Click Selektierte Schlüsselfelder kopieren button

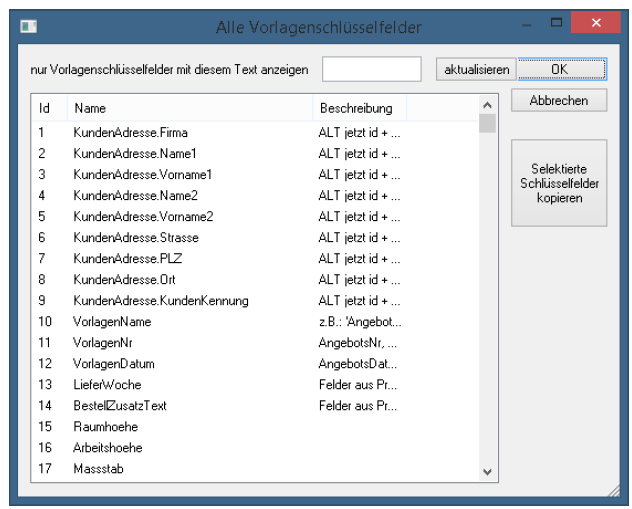tap(558, 183)
